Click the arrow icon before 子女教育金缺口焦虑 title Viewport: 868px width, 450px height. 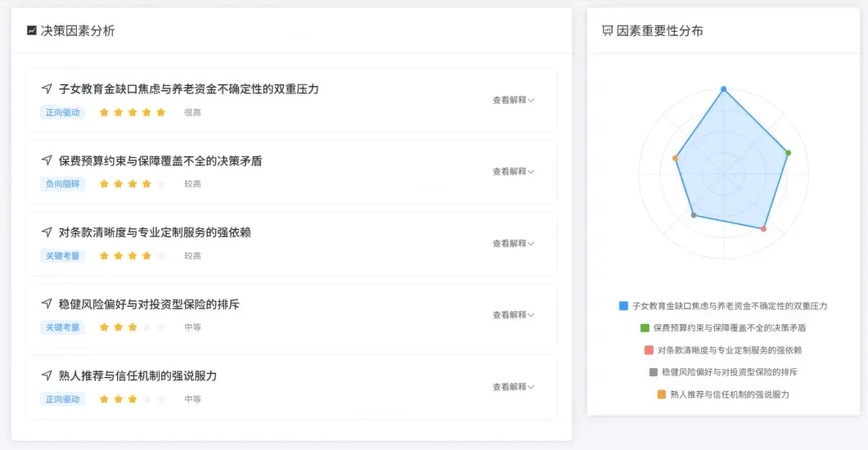click(47, 88)
